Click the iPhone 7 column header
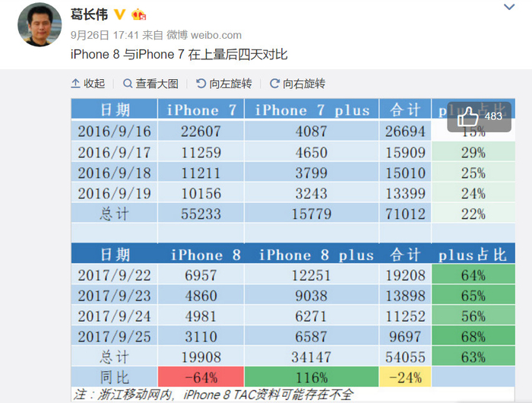Image resolution: width=532 pixels, height=403 pixels. coord(201,109)
